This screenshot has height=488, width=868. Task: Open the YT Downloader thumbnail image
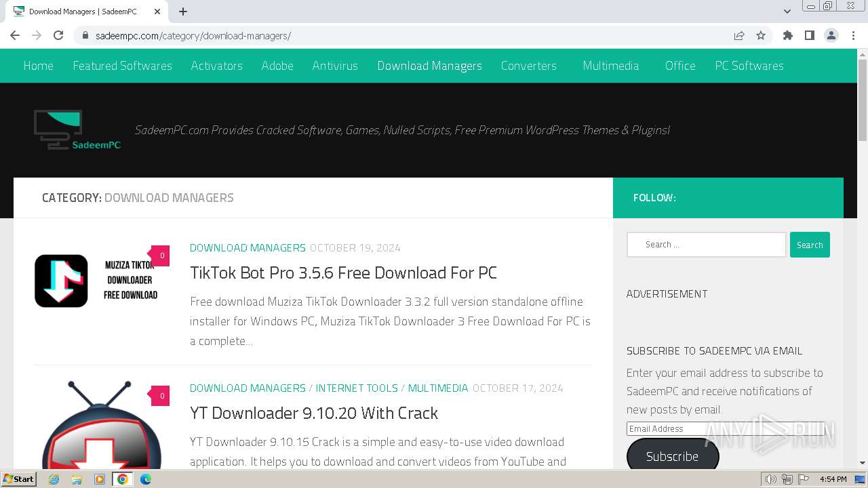(x=102, y=426)
